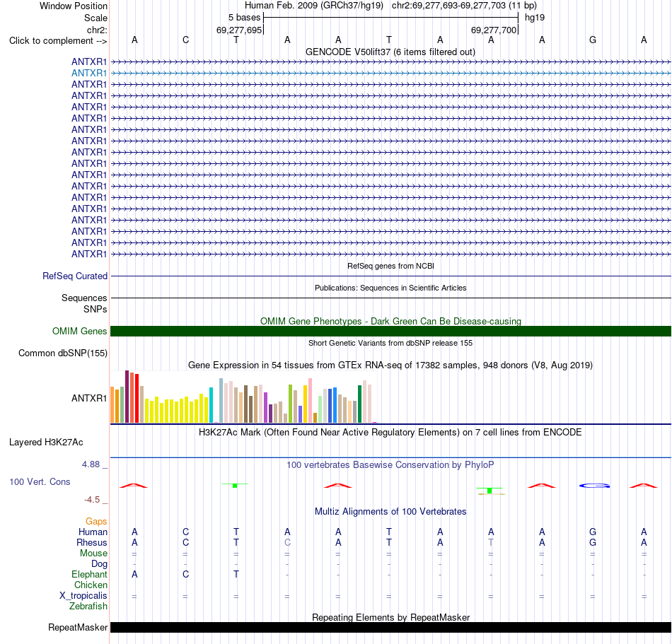This screenshot has height=644, width=672.
Task: Click the OMIM Genes track label
Action: (x=79, y=331)
